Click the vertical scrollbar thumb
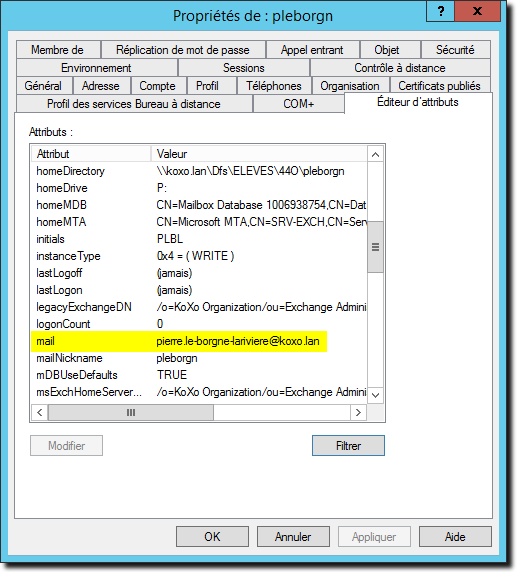Image resolution: width=517 pixels, height=572 pixels. click(375, 247)
